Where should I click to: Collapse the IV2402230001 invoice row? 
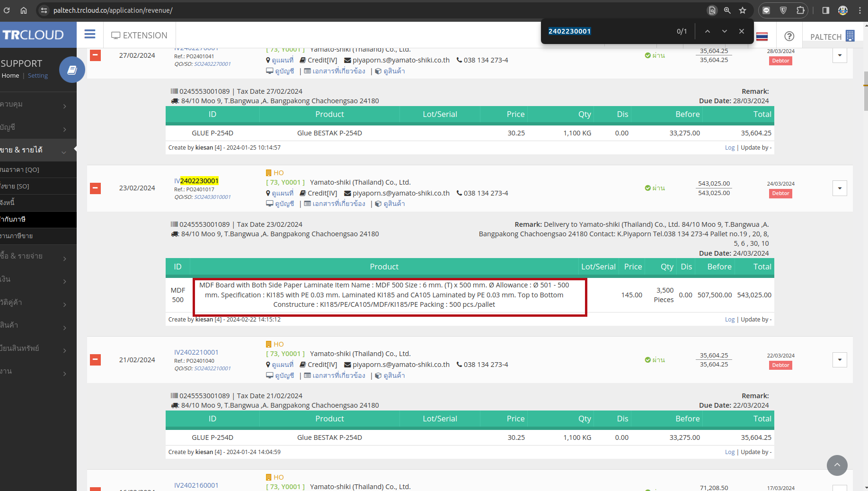click(95, 188)
